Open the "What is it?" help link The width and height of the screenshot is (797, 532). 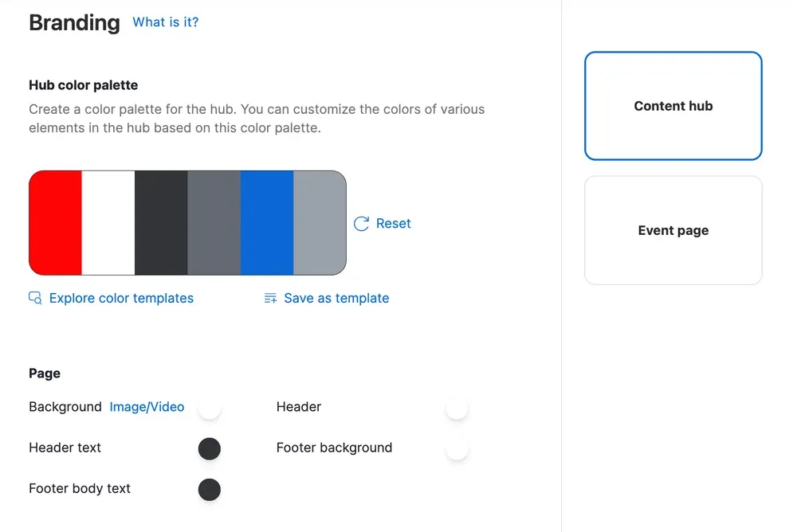(x=165, y=22)
